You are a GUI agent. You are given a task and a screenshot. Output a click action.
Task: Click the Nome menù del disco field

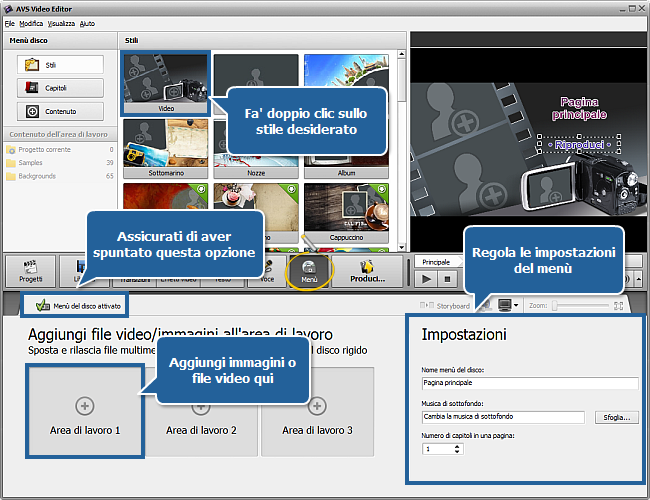[x=530, y=383]
